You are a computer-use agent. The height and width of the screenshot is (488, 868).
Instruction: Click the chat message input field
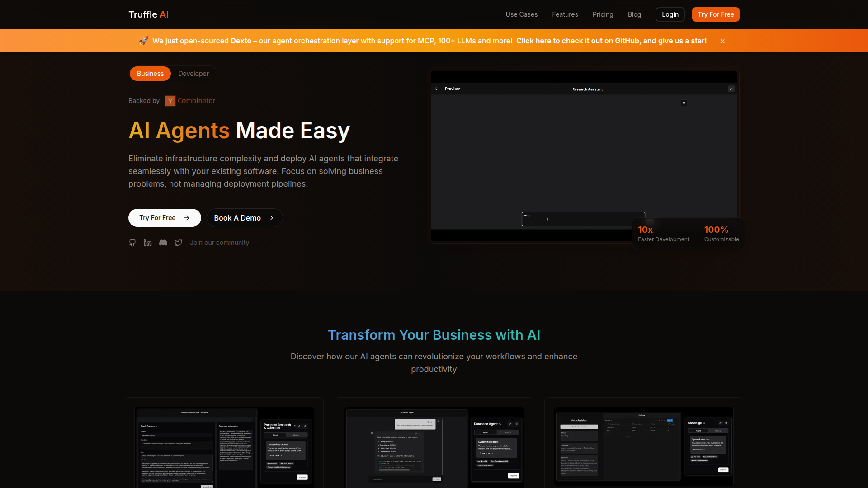[x=583, y=219]
